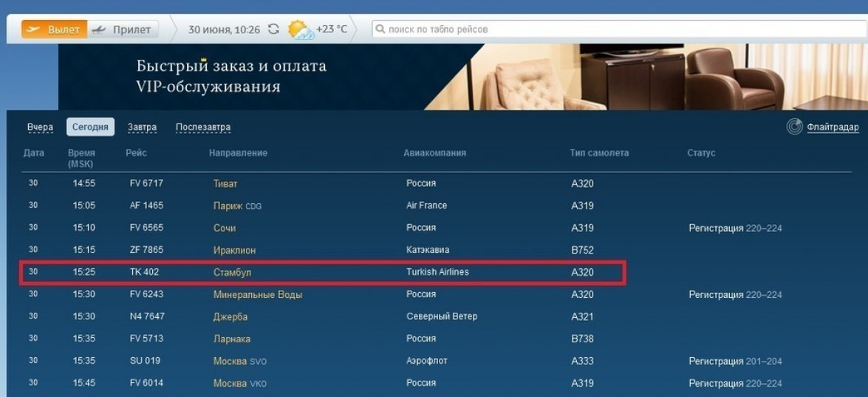Click the Аэрофлот airline cell
Viewport: 868px width, 397px height.
[x=427, y=361]
